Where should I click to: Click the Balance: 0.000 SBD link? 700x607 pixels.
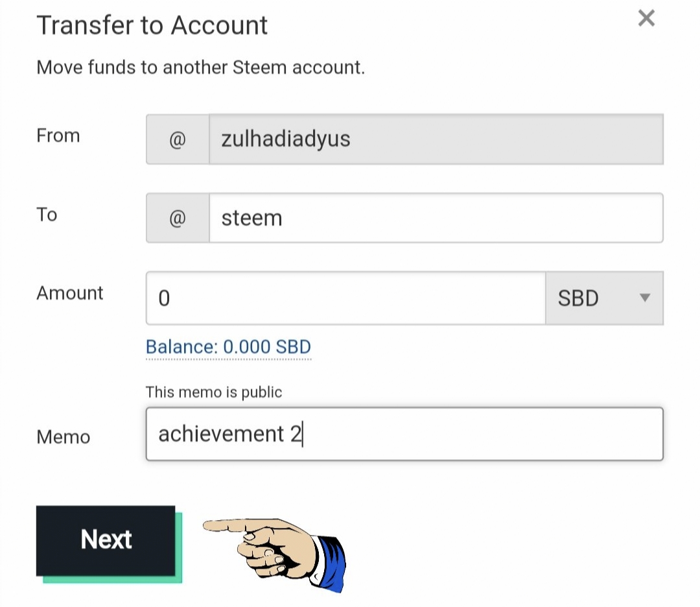(x=228, y=347)
